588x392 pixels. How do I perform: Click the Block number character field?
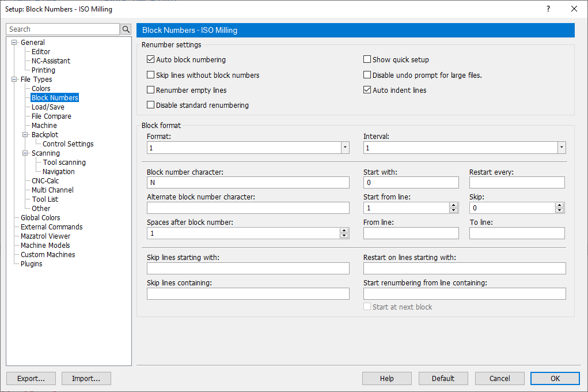pyautogui.click(x=248, y=183)
